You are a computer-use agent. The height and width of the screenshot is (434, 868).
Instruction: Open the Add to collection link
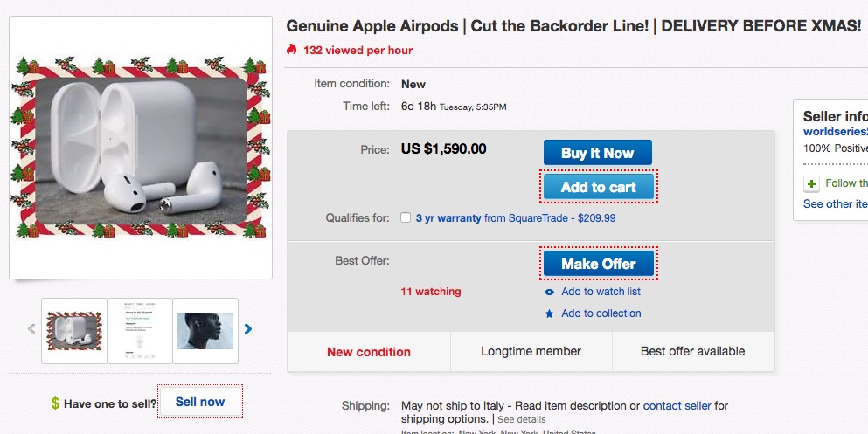click(601, 313)
